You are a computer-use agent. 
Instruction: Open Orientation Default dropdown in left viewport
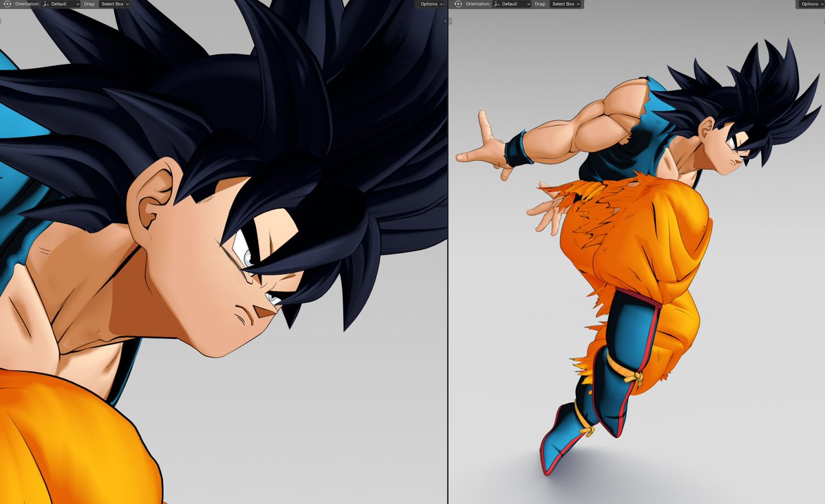61,3
